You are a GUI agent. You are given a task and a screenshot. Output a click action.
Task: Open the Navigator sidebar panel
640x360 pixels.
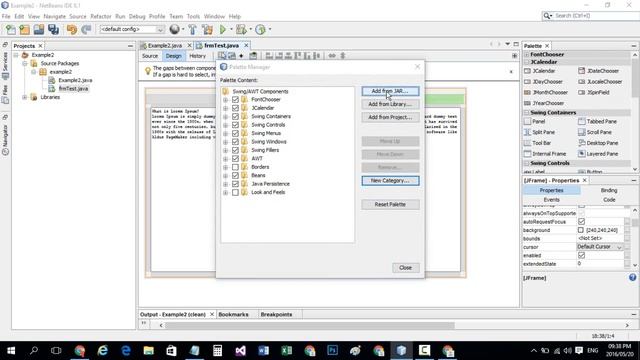[x=5, y=139]
